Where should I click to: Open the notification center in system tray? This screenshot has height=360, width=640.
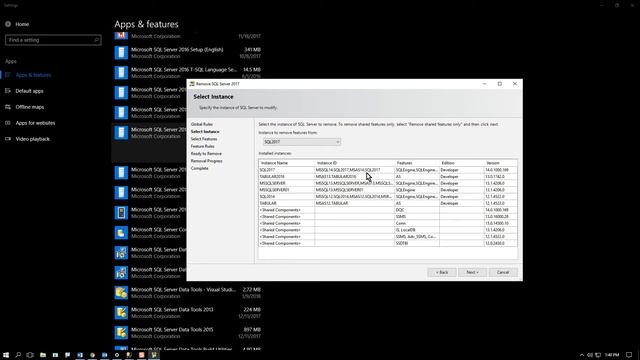pyautogui.click(x=629, y=355)
